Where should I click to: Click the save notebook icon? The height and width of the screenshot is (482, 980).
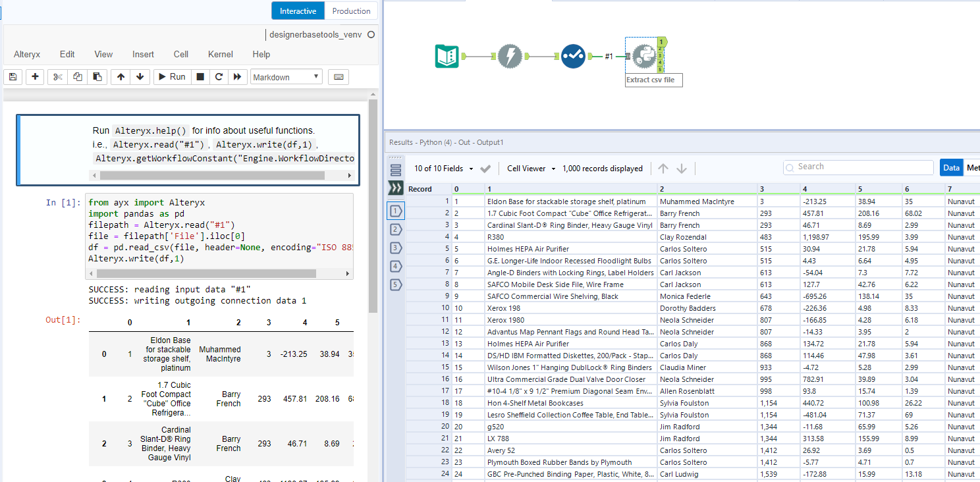click(x=13, y=77)
